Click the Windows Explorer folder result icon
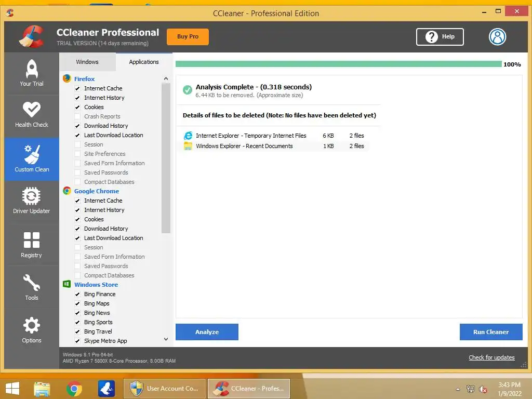The image size is (532, 399). 188,146
